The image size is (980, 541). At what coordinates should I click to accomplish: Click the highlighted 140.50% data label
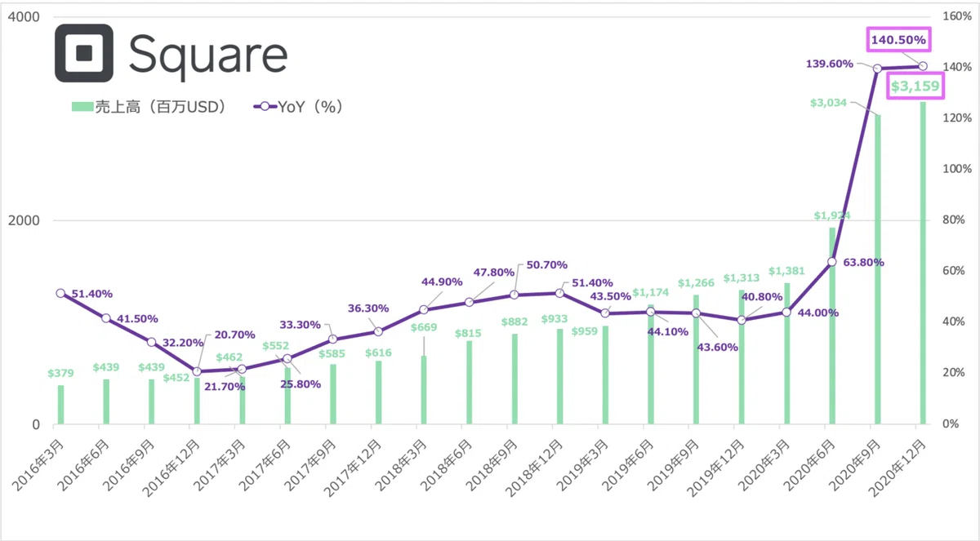tap(898, 39)
